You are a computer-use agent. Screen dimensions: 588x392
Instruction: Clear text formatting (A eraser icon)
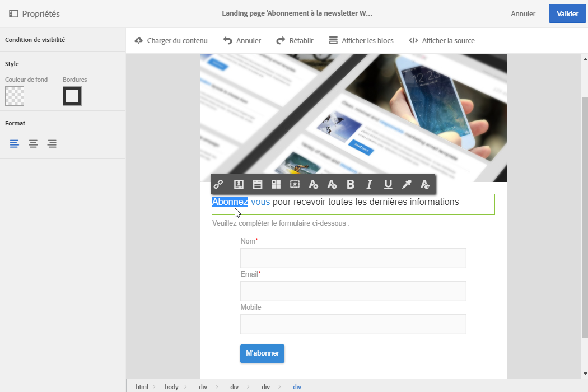tap(425, 184)
